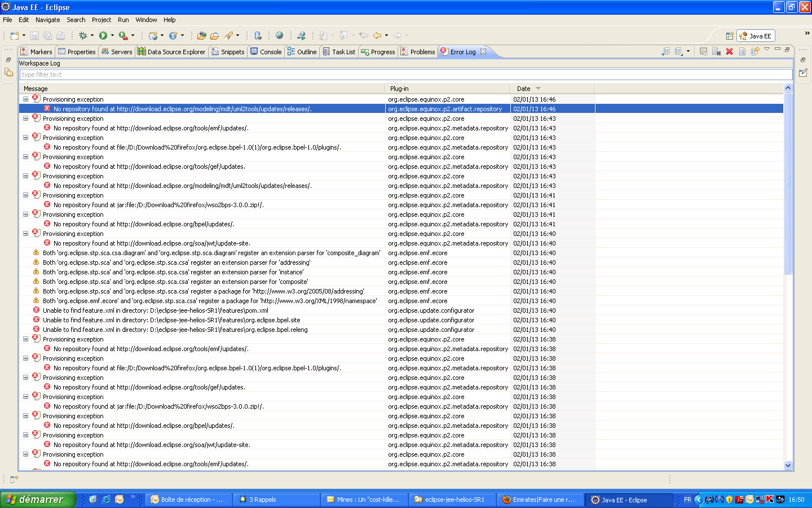The width and height of the screenshot is (812, 508).
Task: Click the Open Perspective icon
Action: [730, 36]
